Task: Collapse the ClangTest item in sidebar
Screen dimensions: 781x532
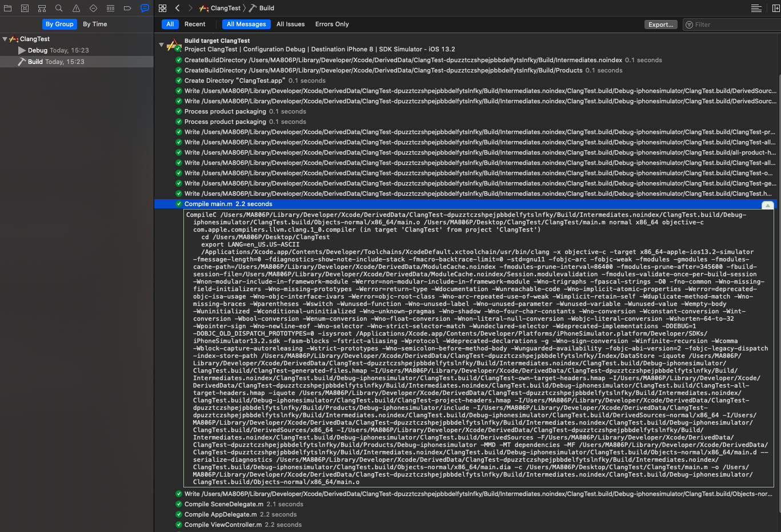Action: click(x=5, y=38)
